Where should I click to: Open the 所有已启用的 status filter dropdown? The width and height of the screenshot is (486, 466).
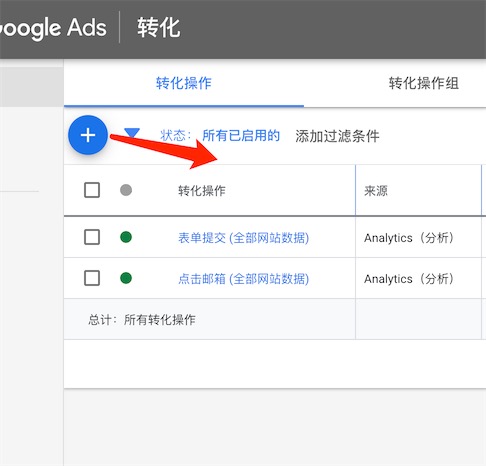tap(241, 136)
